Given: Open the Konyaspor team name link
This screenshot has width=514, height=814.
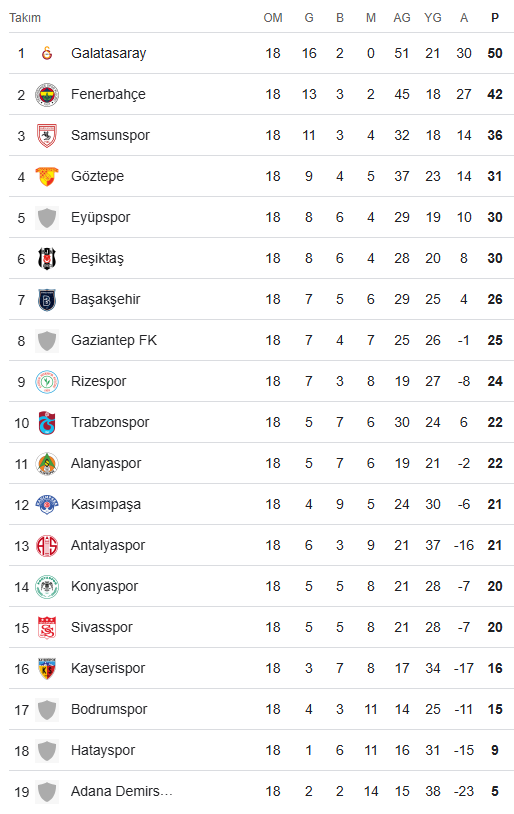Looking at the screenshot, I should point(104,587).
